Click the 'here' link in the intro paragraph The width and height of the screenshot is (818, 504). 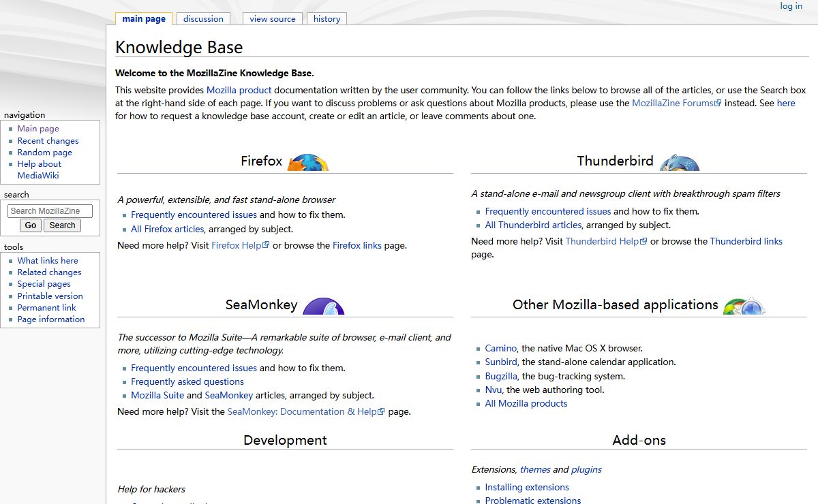pyautogui.click(x=786, y=104)
